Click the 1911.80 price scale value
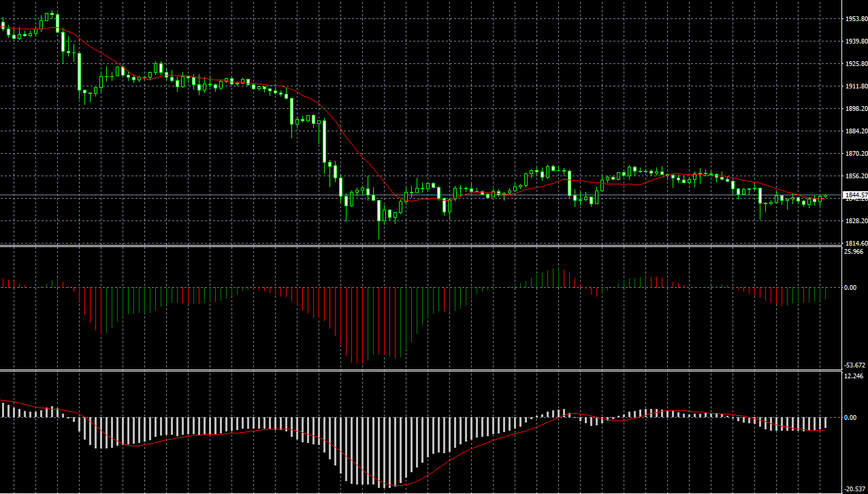 [x=855, y=86]
